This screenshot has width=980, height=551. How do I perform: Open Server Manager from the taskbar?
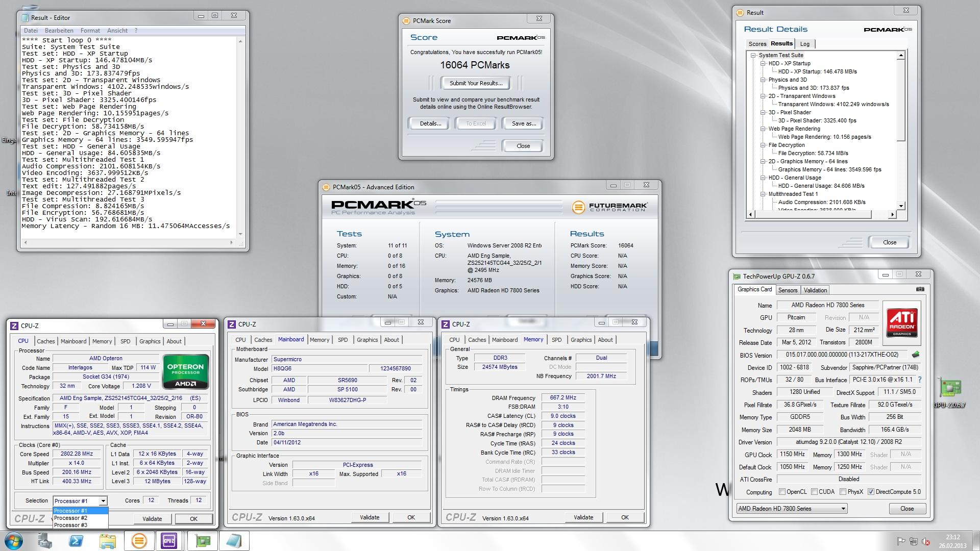click(44, 541)
